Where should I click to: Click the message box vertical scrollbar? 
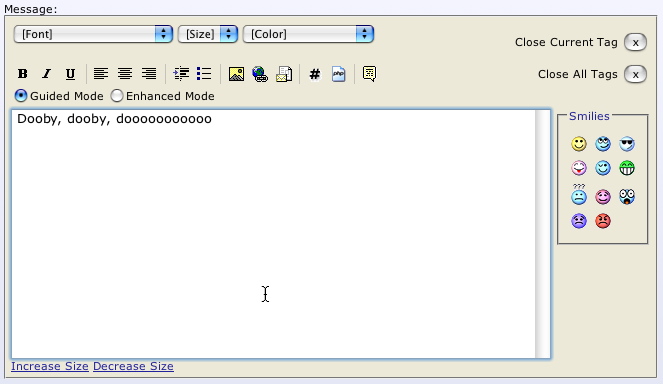coord(542,234)
